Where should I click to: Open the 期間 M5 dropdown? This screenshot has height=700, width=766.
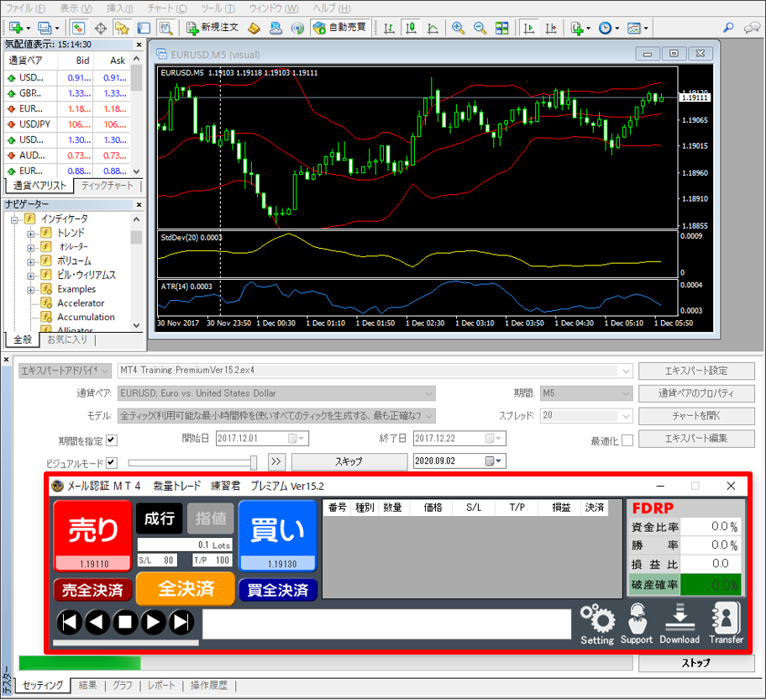[626, 393]
